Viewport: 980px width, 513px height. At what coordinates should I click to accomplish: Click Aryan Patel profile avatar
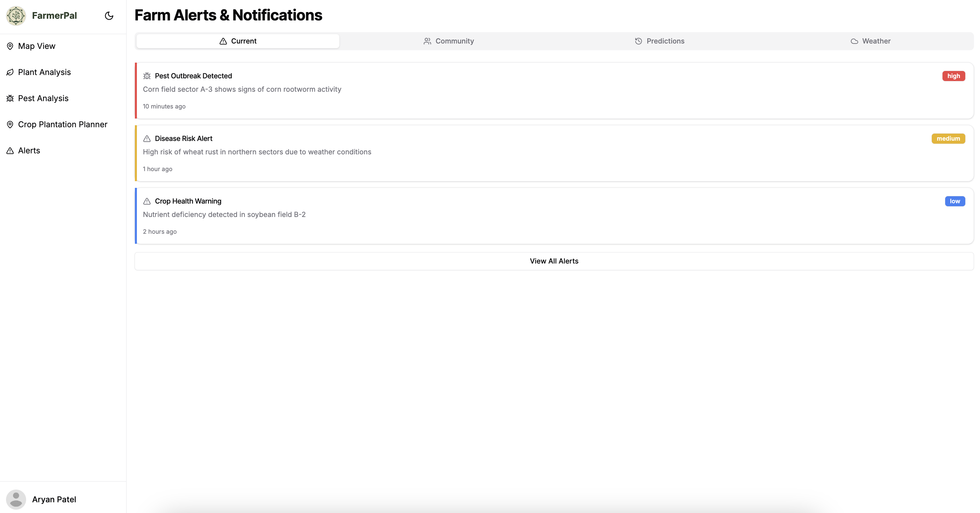pos(16,499)
